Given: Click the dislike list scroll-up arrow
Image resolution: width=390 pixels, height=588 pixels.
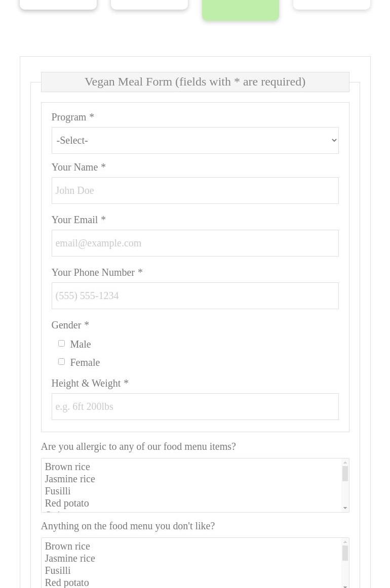Looking at the screenshot, I should coord(345,542).
